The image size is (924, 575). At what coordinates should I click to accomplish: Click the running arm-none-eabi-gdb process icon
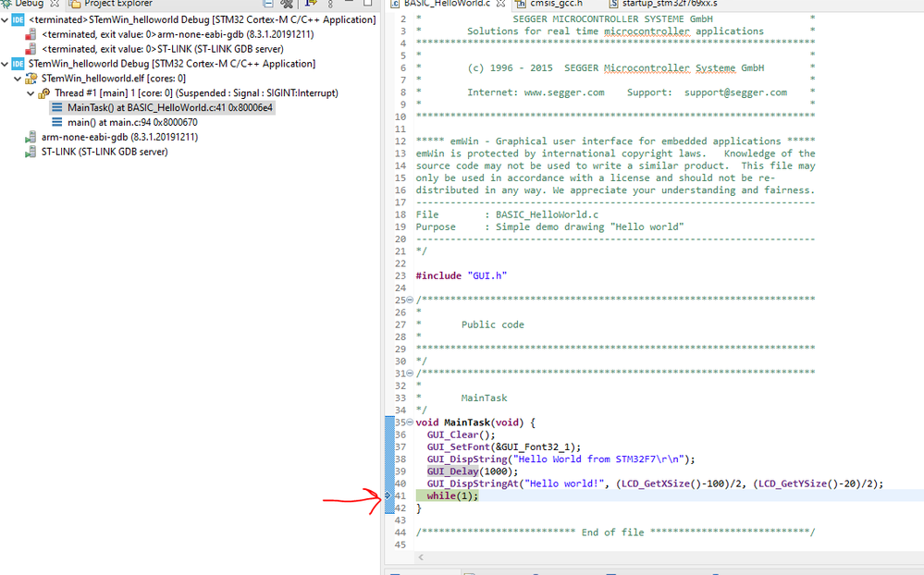coord(31,137)
